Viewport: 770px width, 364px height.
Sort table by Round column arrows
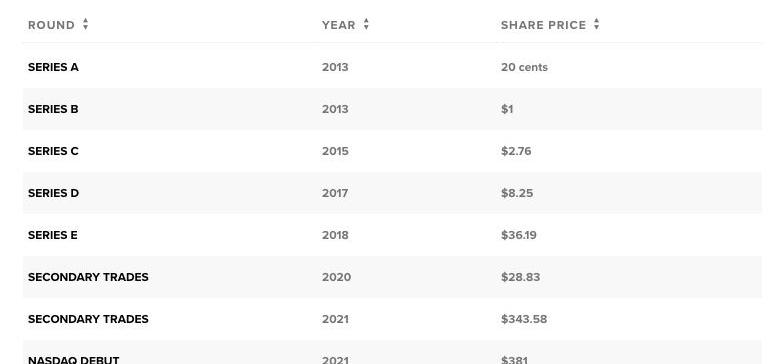[85, 24]
